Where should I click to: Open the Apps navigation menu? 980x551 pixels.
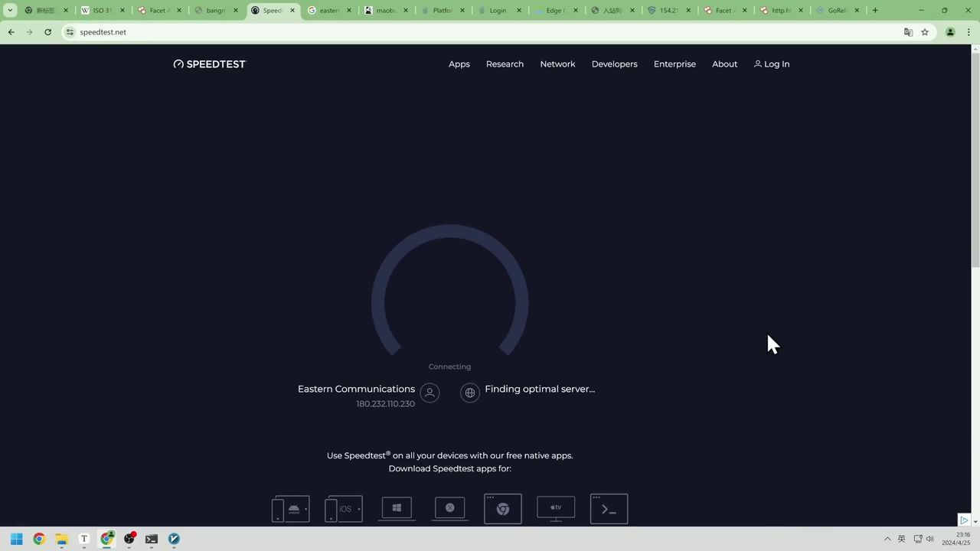tap(459, 64)
